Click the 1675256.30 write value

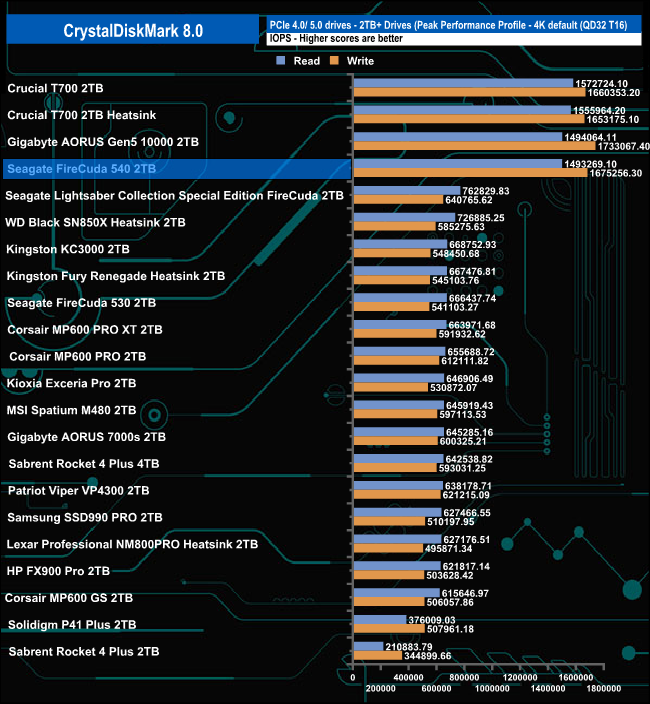pyautogui.click(x=615, y=173)
